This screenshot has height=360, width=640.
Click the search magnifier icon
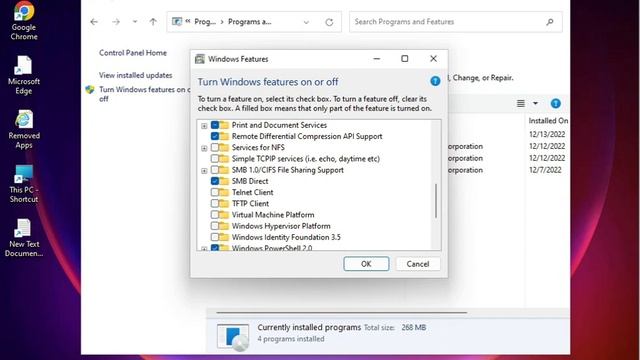pos(550,22)
